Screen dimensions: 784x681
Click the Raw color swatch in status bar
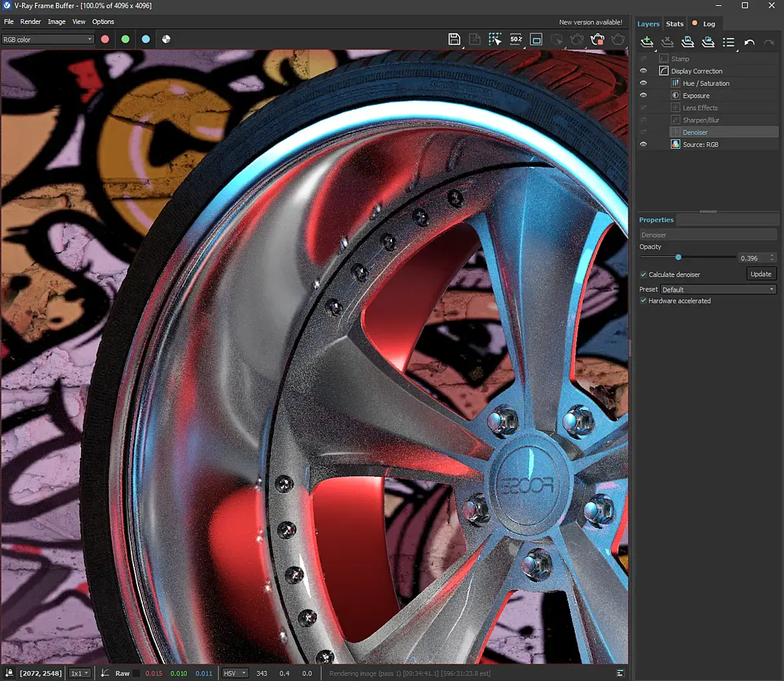click(x=136, y=673)
